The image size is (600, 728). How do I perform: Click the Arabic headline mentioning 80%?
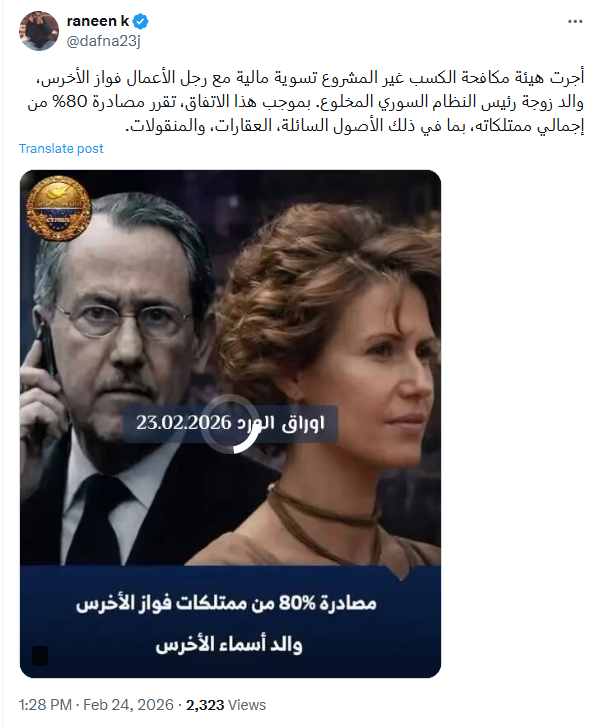pyautogui.click(x=226, y=603)
